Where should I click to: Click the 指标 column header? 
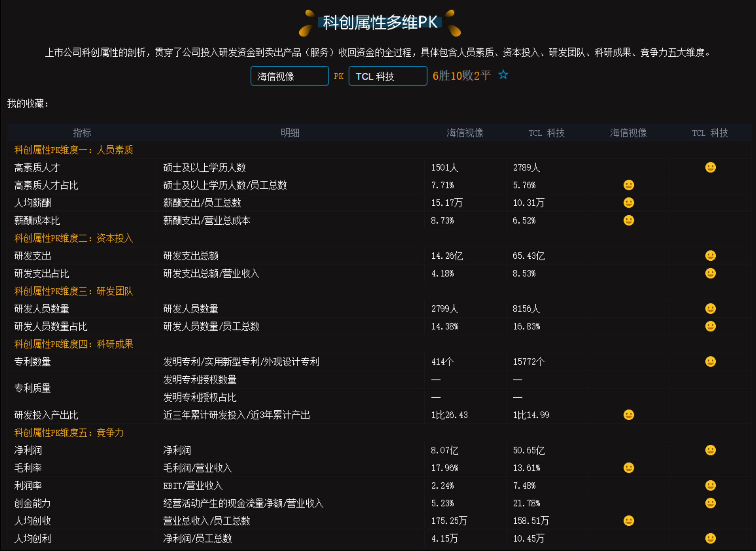click(82, 133)
